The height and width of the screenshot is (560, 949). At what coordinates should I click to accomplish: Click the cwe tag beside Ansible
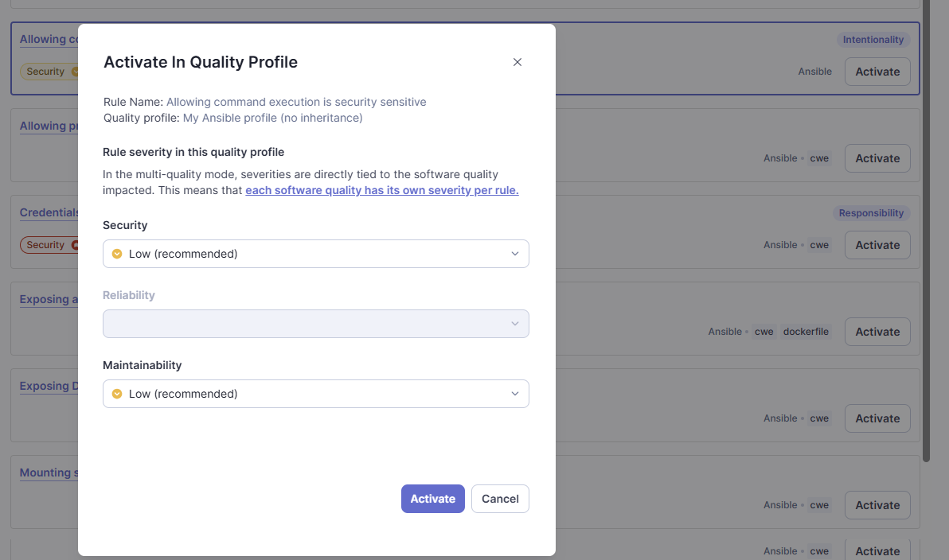pos(819,157)
